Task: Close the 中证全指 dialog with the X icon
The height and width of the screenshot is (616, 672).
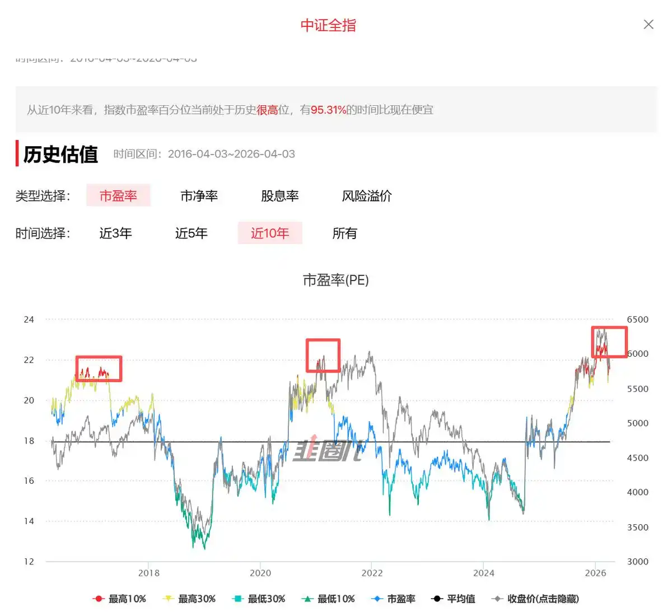Action: point(648,24)
